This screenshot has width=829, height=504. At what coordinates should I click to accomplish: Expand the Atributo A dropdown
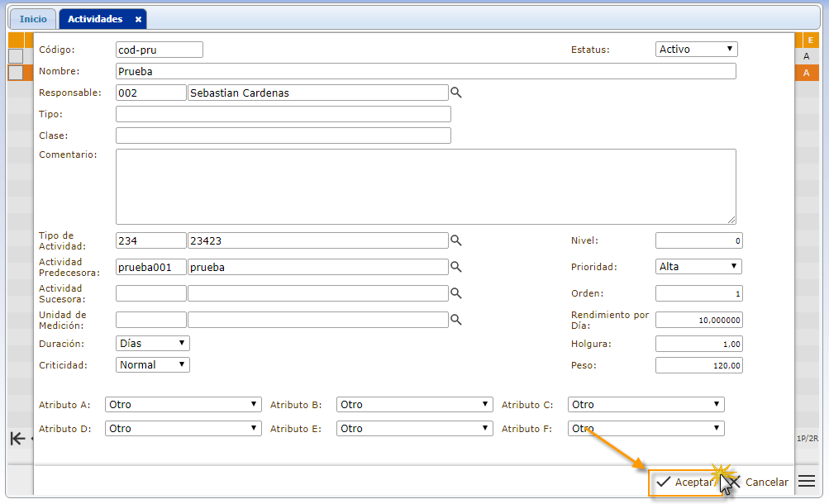click(183, 405)
